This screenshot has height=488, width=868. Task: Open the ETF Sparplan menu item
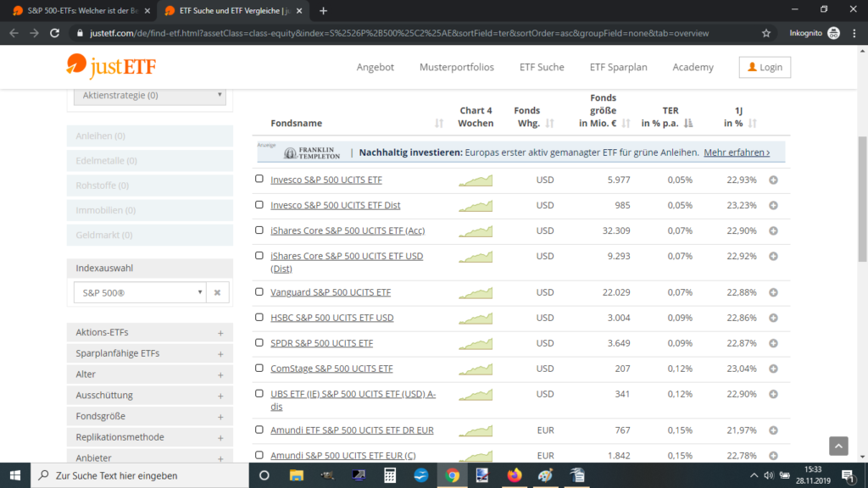618,67
